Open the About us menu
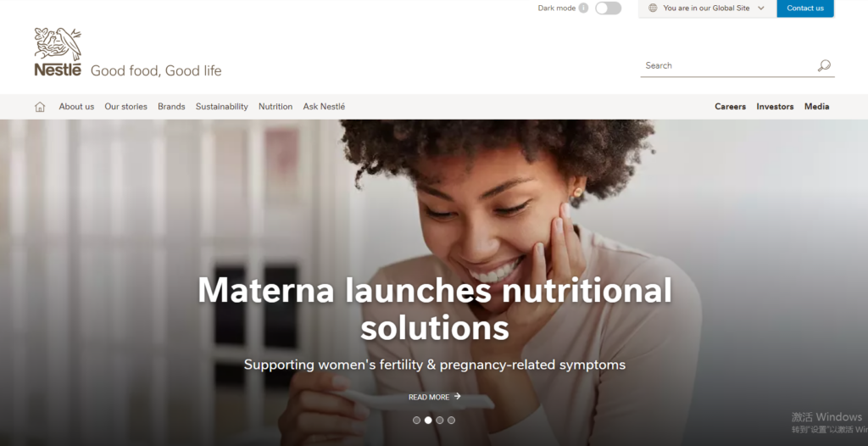 [x=76, y=106]
